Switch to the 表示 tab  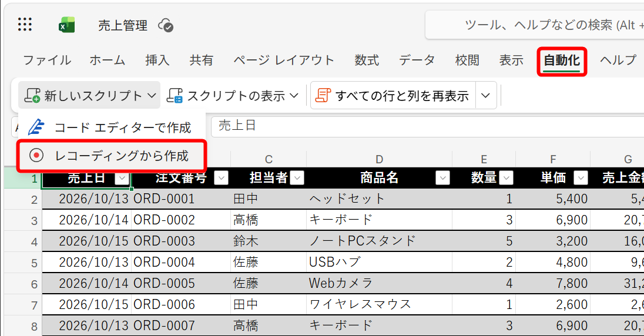click(511, 61)
